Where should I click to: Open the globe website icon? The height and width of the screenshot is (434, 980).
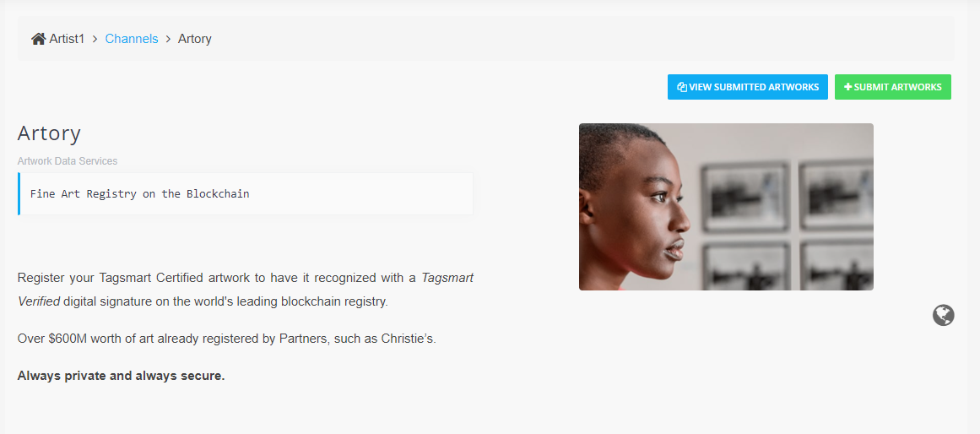coord(944,315)
